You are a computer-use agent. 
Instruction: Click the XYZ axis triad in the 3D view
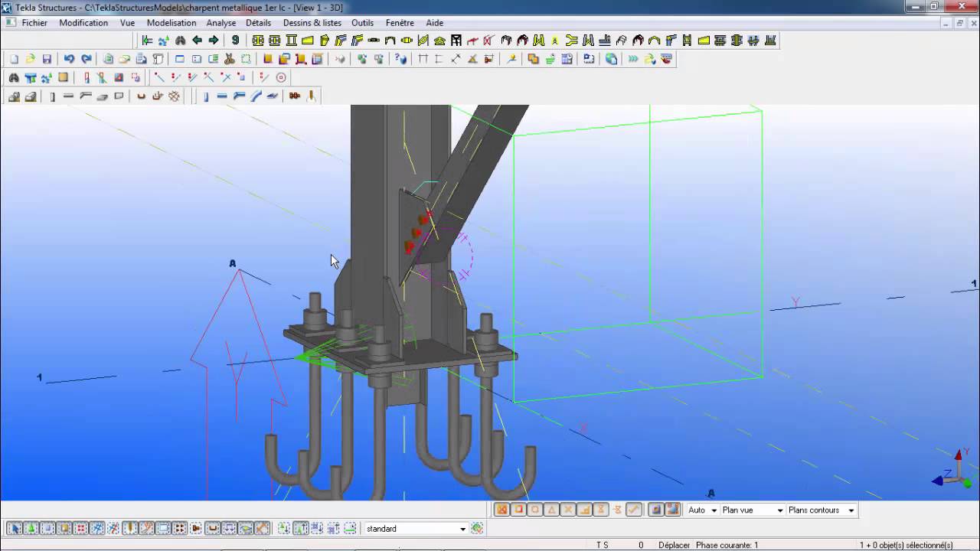pos(952,470)
